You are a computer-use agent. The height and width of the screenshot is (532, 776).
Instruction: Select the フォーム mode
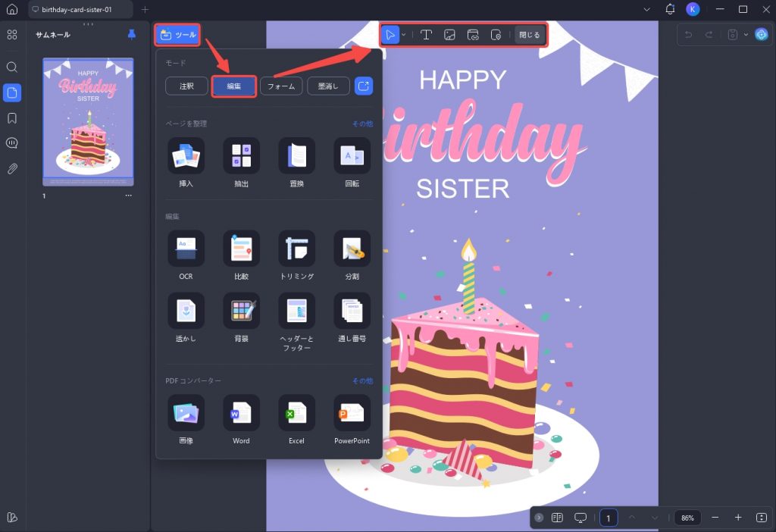click(x=281, y=86)
